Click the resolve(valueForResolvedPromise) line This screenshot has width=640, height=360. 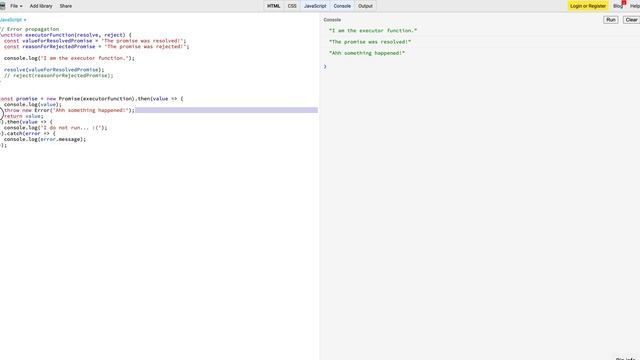click(54, 70)
